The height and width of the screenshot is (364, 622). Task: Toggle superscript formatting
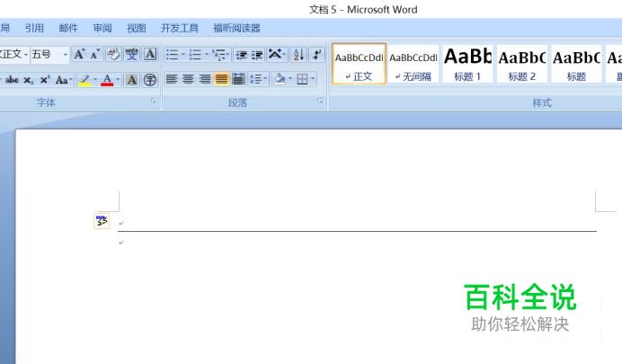[x=45, y=80]
